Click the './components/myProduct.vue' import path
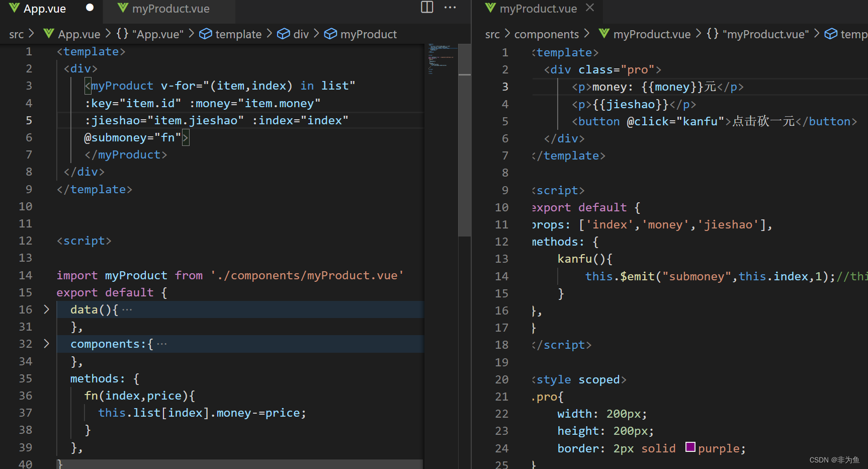868x469 pixels. [307, 275]
